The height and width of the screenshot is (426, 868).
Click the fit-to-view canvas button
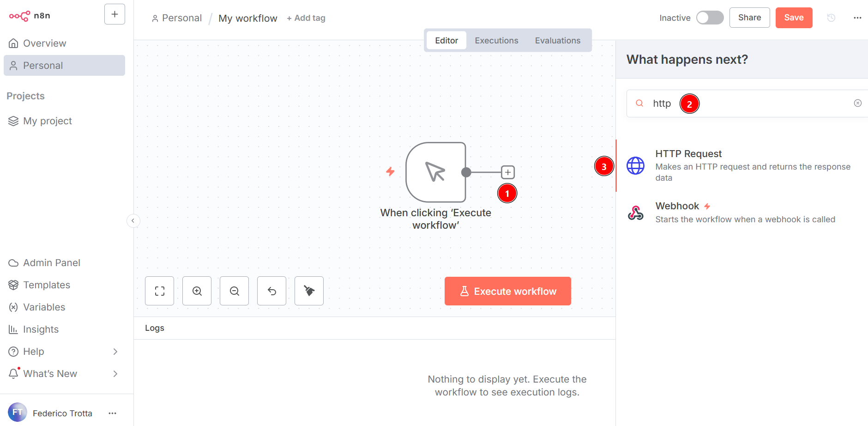(x=159, y=291)
